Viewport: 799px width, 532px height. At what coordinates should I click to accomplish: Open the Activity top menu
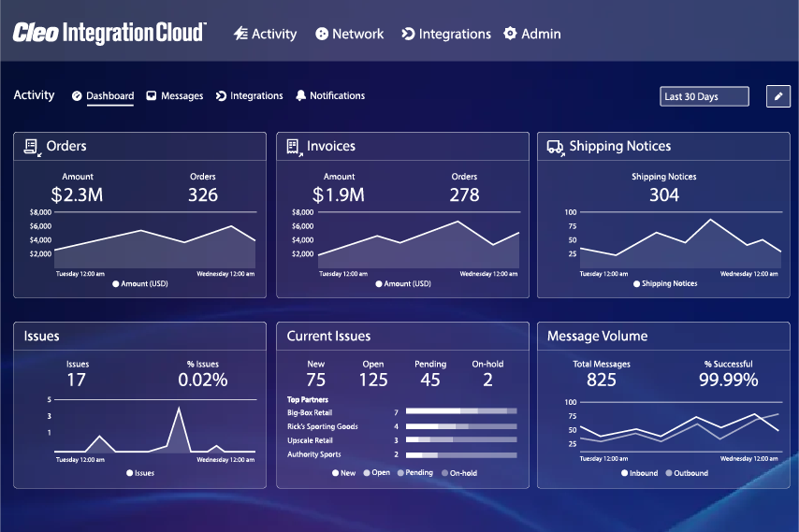click(x=266, y=34)
